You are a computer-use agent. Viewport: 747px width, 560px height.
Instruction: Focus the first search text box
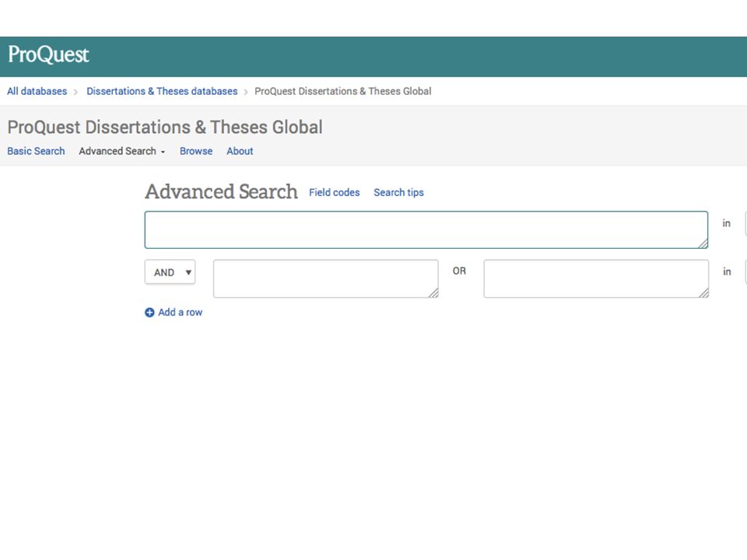click(x=426, y=230)
